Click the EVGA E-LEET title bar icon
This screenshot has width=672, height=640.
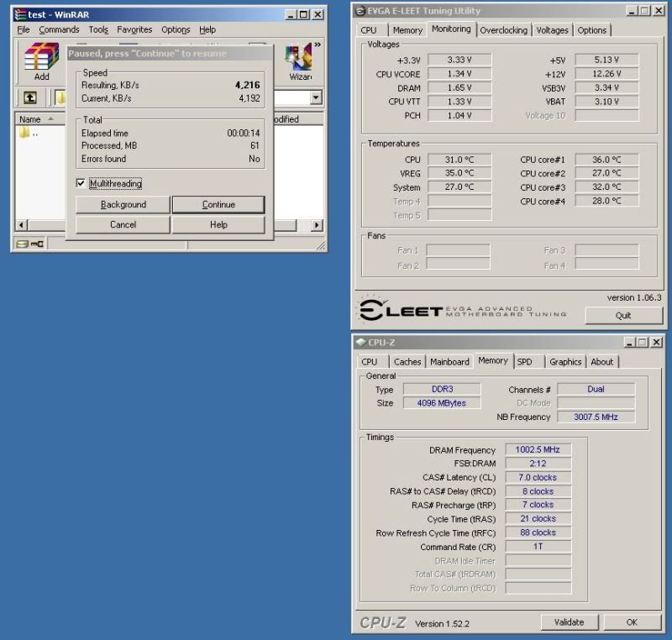pyautogui.click(x=361, y=11)
